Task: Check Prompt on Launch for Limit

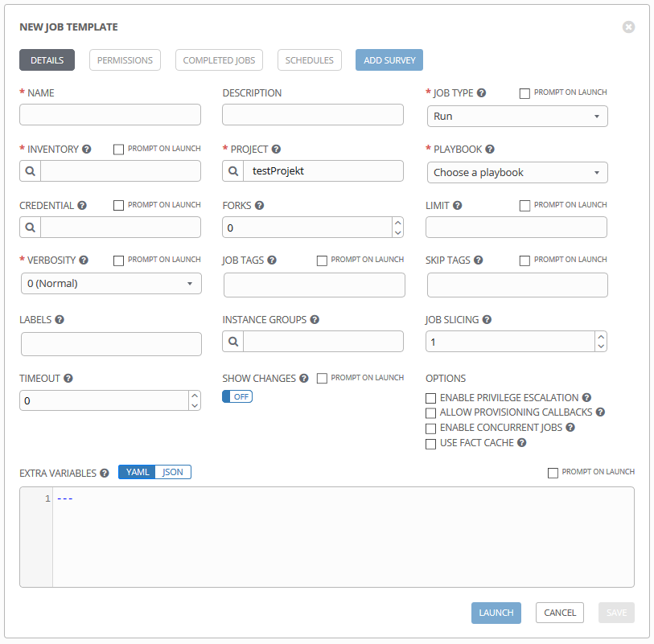Action: click(x=524, y=206)
